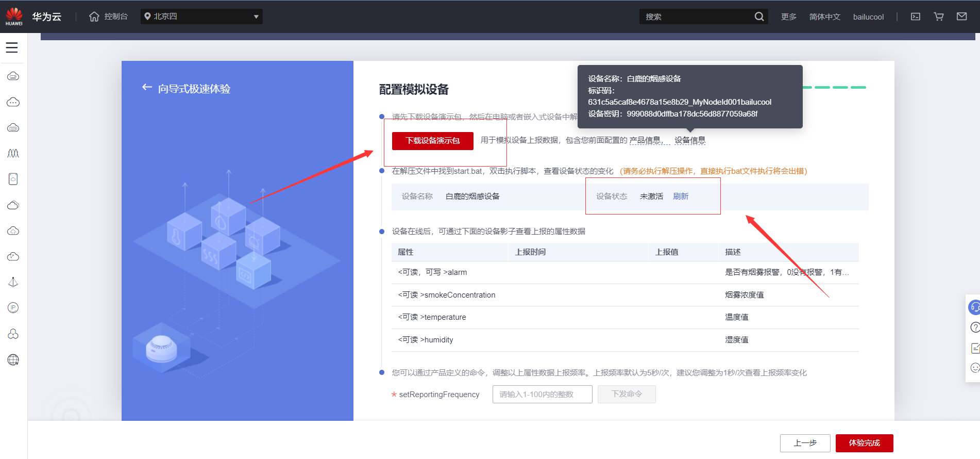
Task: Select the temperature property row
Action: coord(625,317)
